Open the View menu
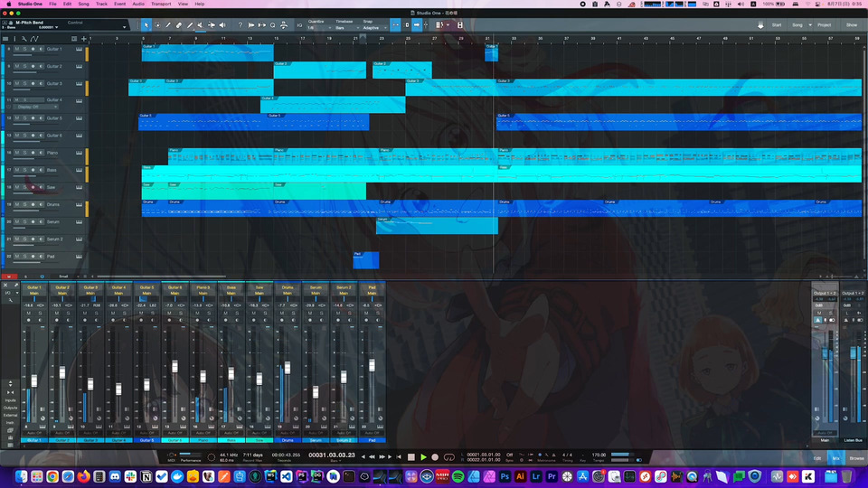868x488 pixels. pyautogui.click(x=183, y=4)
